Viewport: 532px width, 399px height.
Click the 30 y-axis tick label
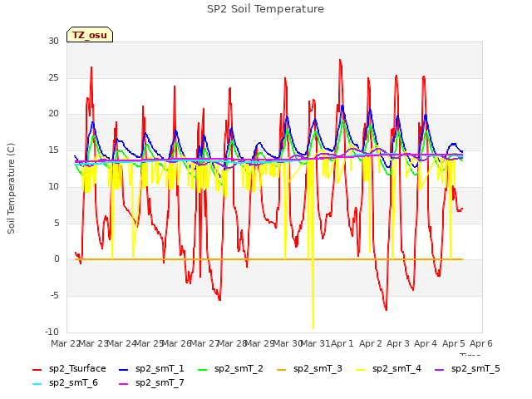[x=53, y=41]
